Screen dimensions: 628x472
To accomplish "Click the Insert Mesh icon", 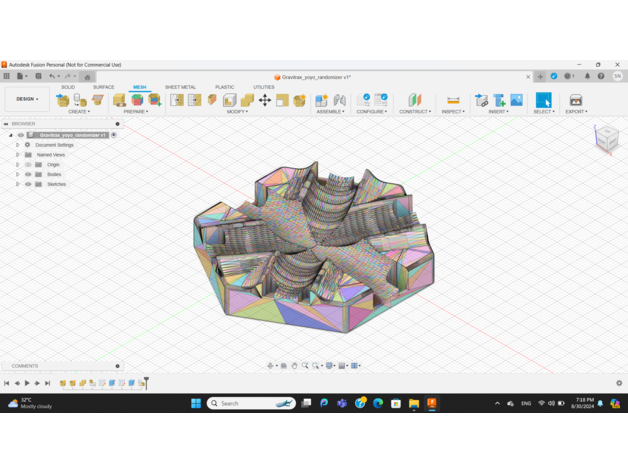I will (499, 100).
